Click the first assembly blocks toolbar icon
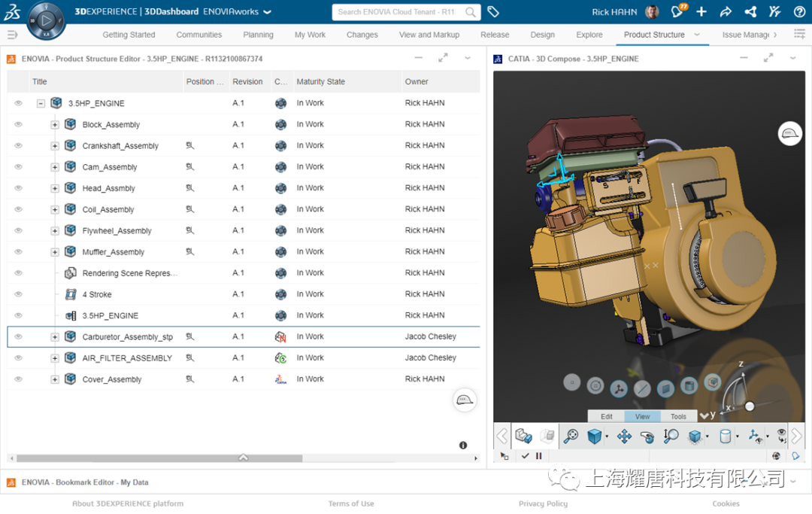 (x=523, y=436)
